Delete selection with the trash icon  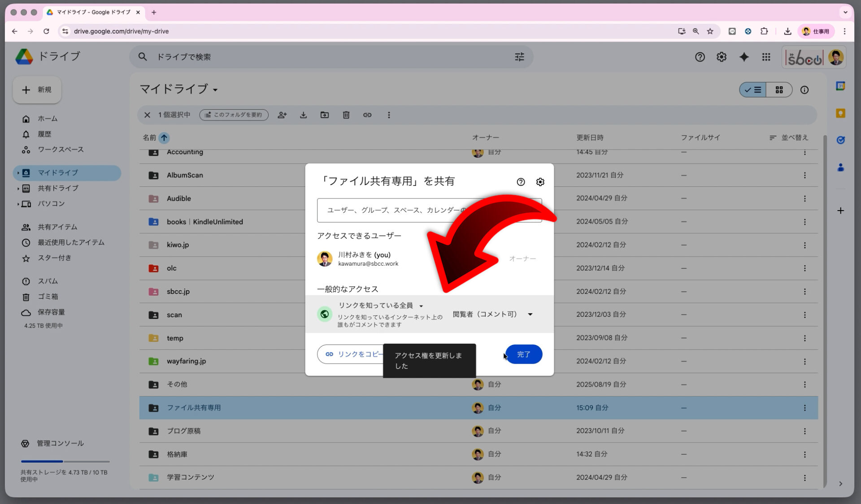pos(346,115)
